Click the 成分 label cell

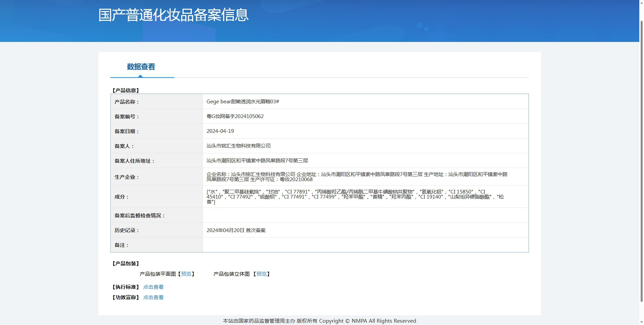157,197
